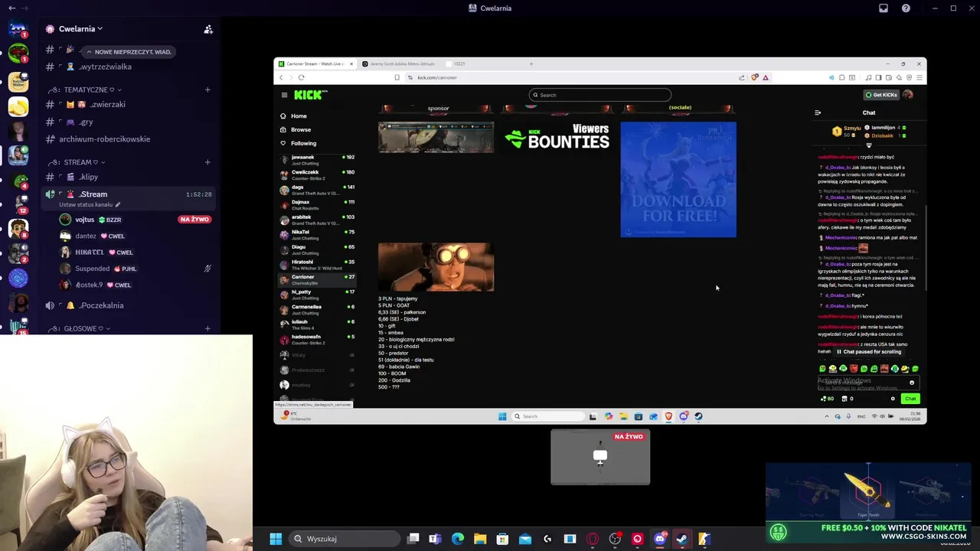Open the Cweliczekk channel in Kick sidebar
The height and width of the screenshot is (551, 980).
point(317,174)
